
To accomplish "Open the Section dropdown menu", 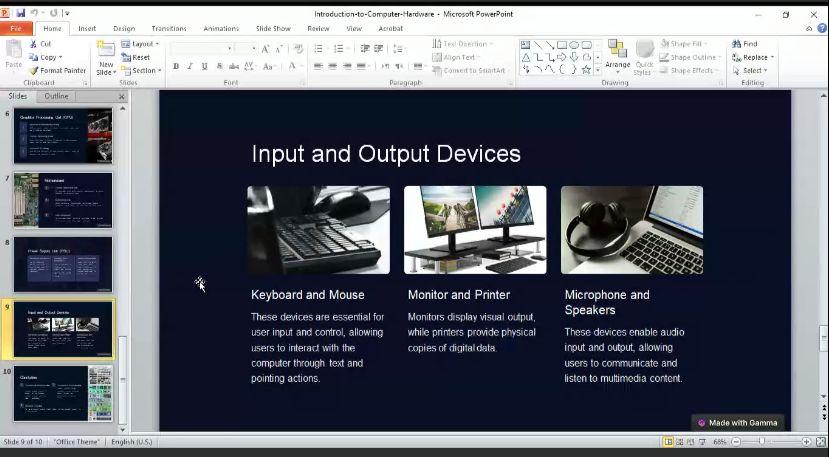I will pyautogui.click(x=143, y=70).
